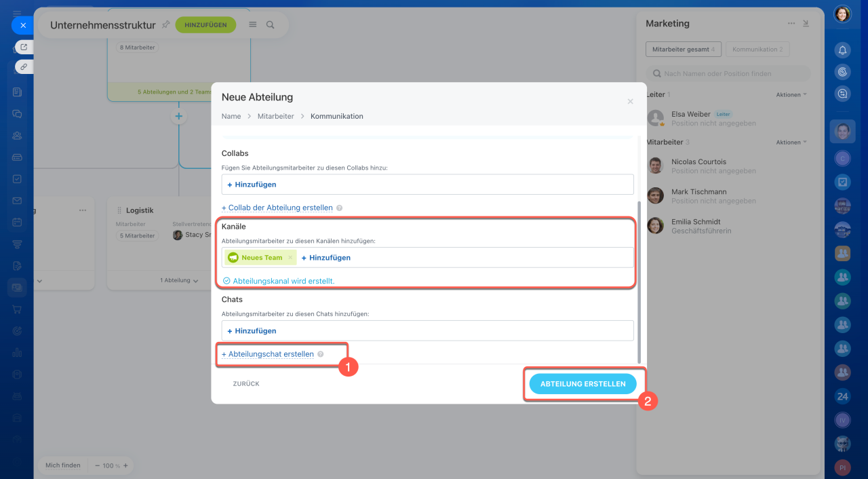
Task: Open the PI avatar chat in right bar
Action: point(842,467)
